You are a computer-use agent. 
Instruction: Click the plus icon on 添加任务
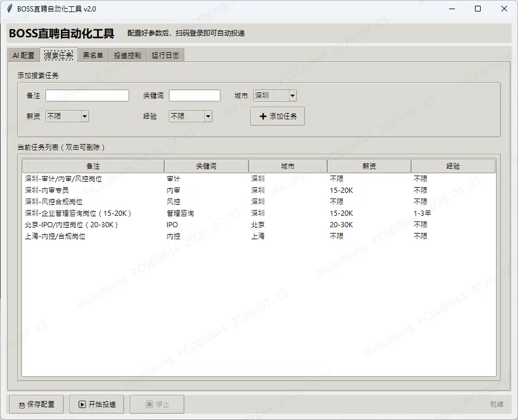click(263, 116)
